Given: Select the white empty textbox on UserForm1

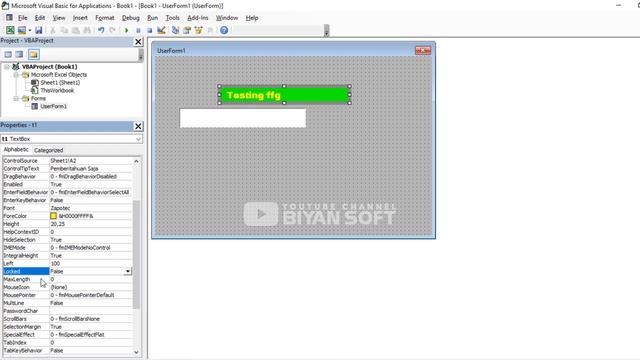Looking at the screenshot, I should [243, 118].
